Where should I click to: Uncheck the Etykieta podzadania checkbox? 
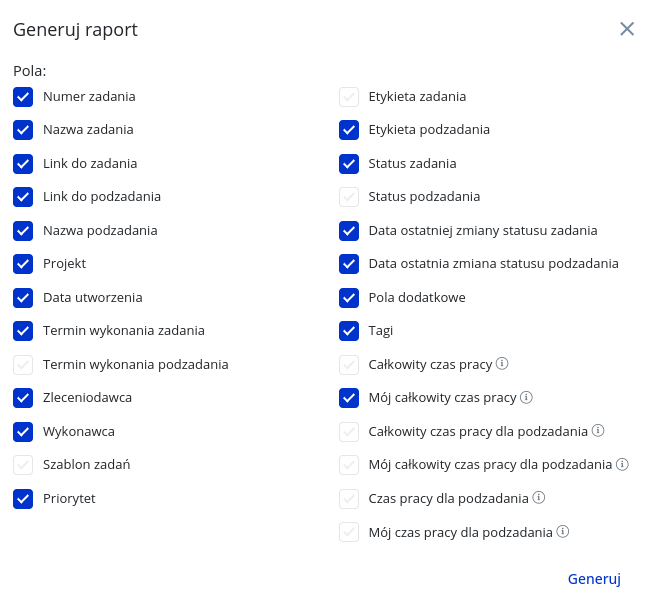pyautogui.click(x=349, y=130)
